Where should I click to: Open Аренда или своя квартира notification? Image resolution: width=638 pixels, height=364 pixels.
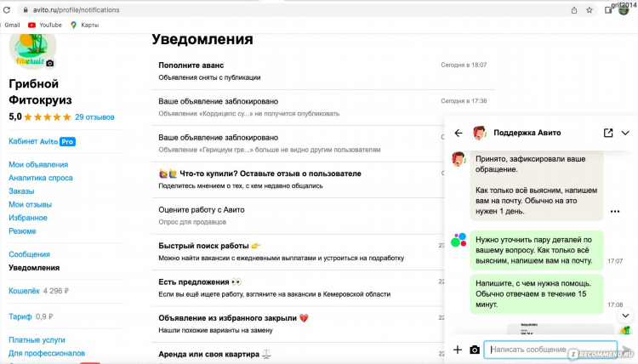pos(298,354)
